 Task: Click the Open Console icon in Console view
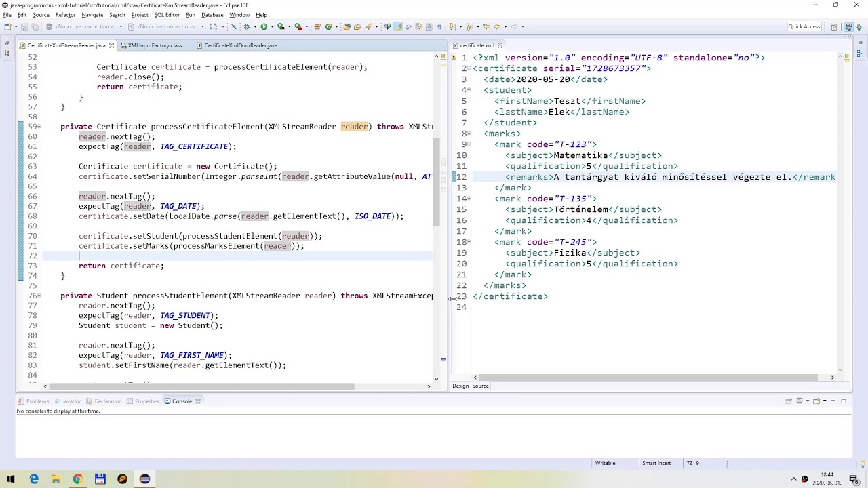pyautogui.click(x=816, y=401)
